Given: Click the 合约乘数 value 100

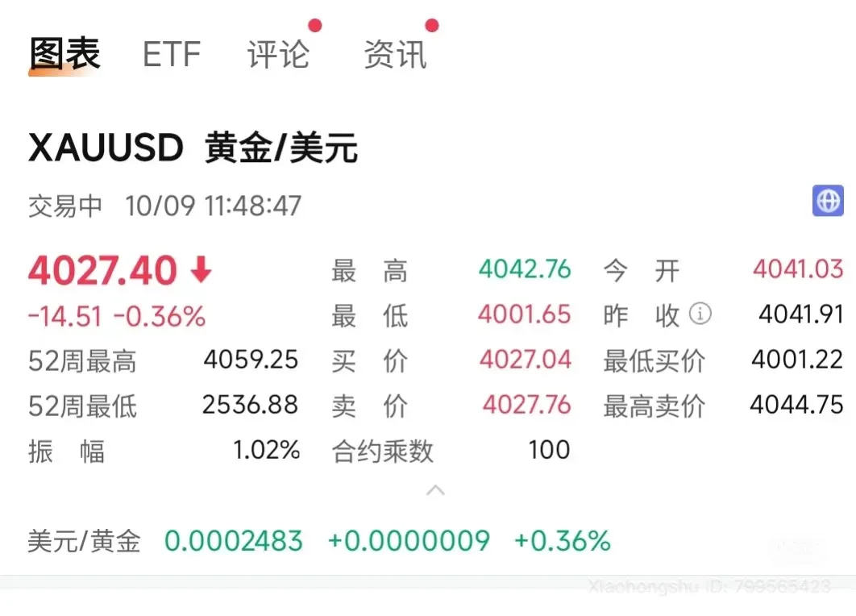Looking at the screenshot, I should pos(549,450).
